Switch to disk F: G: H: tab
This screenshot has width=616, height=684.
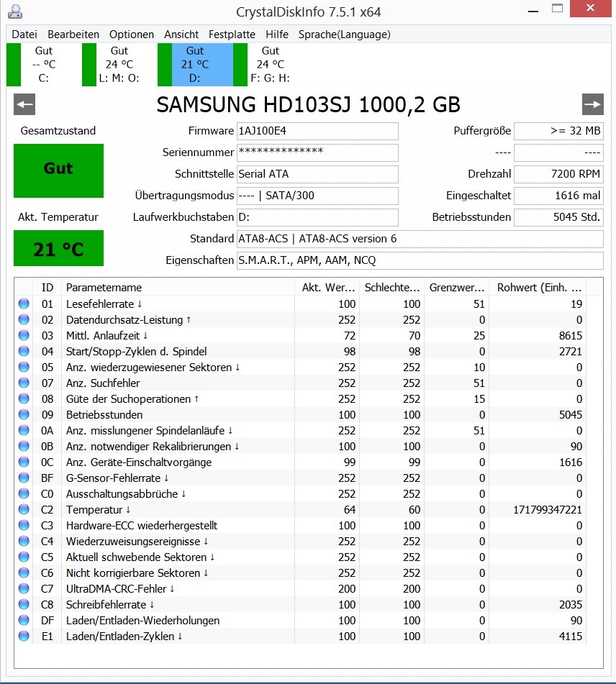click(x=271, y=65)
